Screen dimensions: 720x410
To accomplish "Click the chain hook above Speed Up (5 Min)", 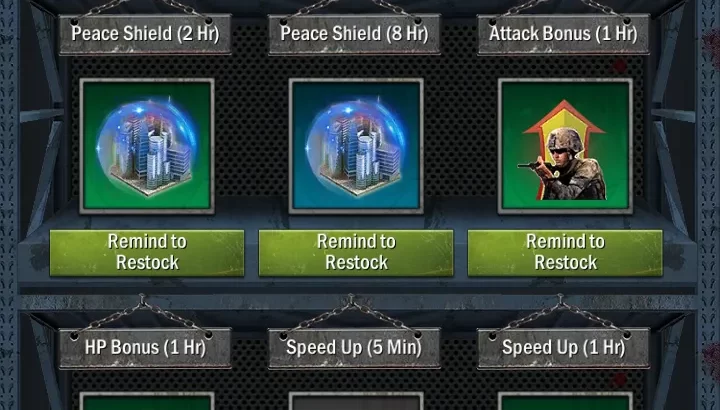I will click(351, 301).
